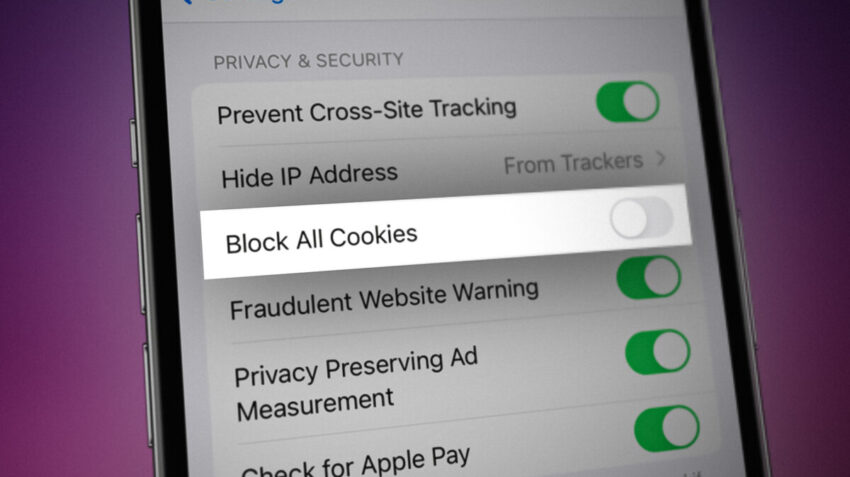
Task: Toggle Privacy Preserving Ad Measurement switch
Action: (658, 352)
